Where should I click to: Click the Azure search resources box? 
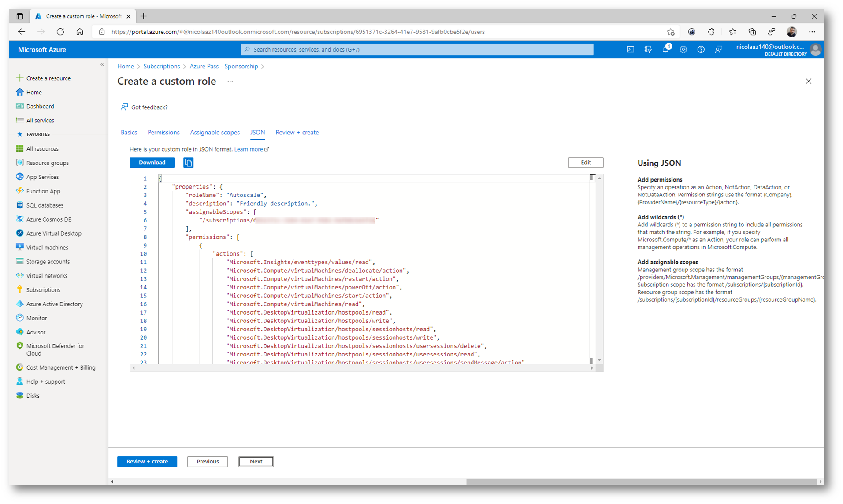click(x=417, y=49)
